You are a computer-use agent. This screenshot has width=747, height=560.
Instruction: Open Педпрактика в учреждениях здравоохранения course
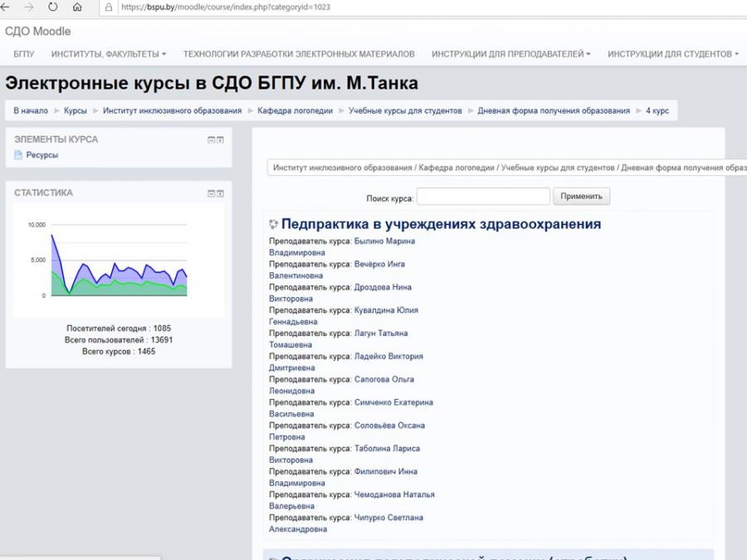pyautogui.click(x=442, y=224)
